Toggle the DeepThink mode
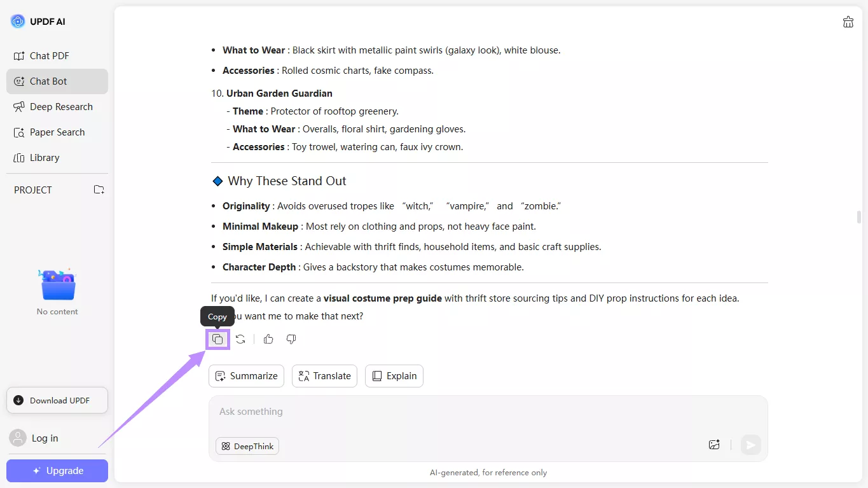Screen dimensions: 868x488 click(247, 446)
